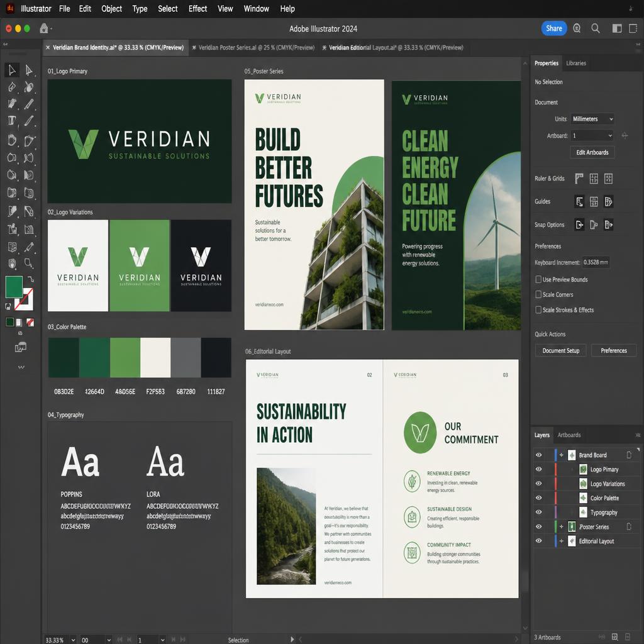Screen dimensions: 644x644
Task: Click the green Fill color swatch
Action: (14, 287)
